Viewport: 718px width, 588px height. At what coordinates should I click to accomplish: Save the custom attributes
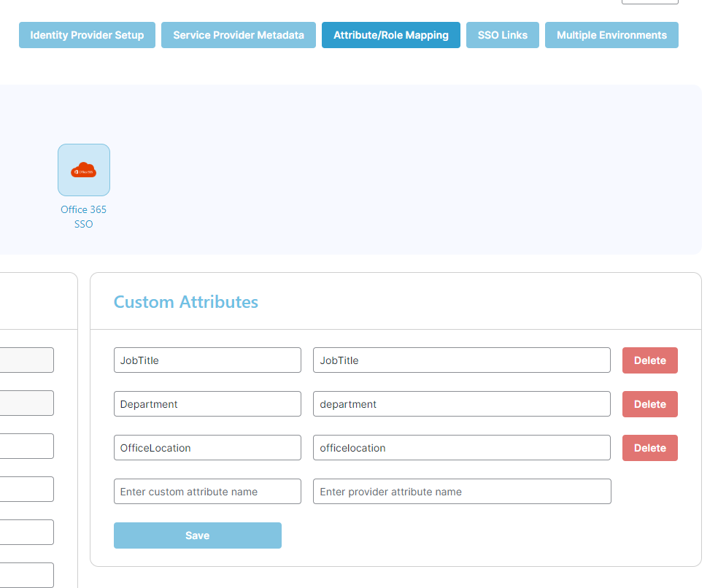point(197,535)
